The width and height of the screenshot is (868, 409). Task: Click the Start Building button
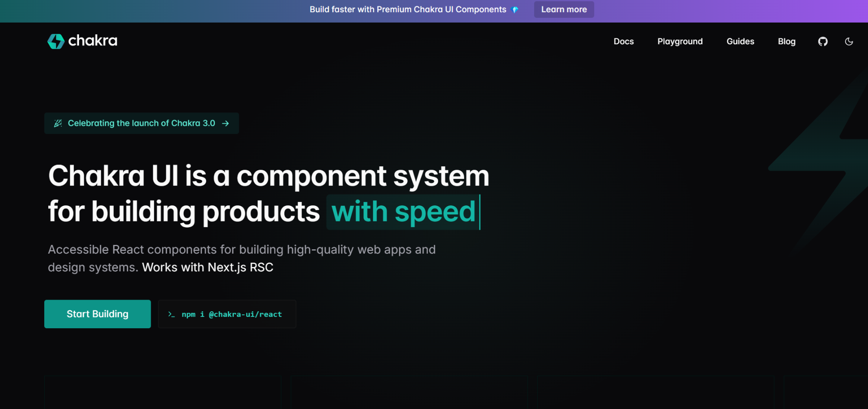98,314
